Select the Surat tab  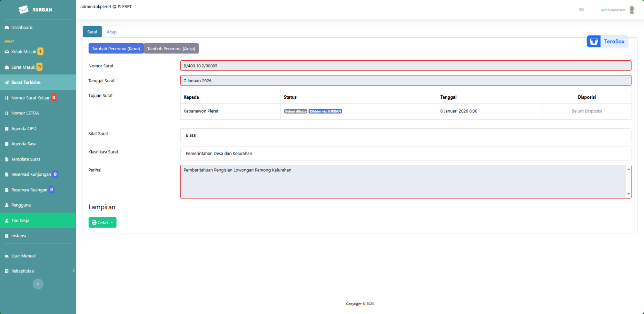click(92, 32)
